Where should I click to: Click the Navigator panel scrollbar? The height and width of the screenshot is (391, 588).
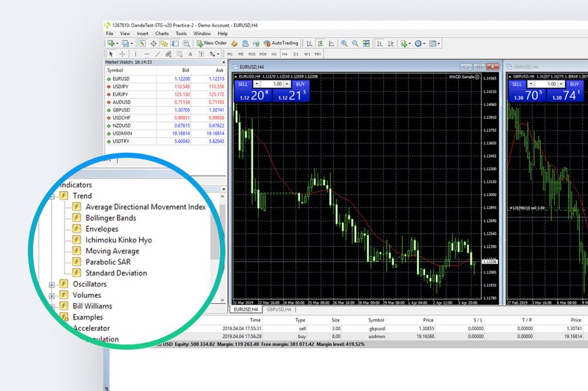click(215, 236)
